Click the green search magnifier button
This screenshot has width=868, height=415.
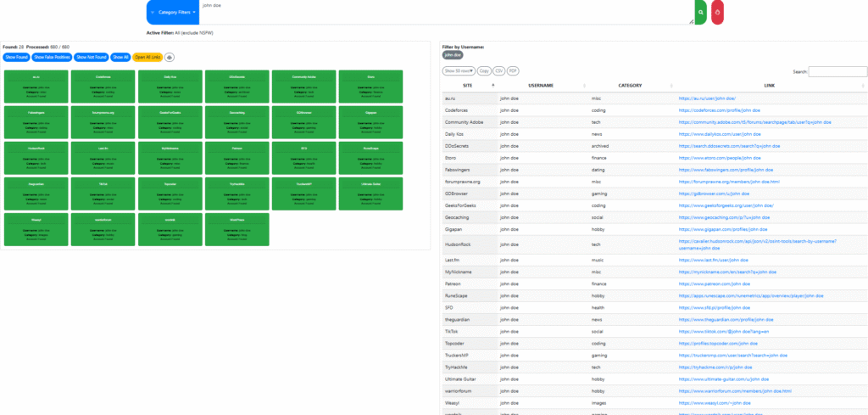point(700,13)
